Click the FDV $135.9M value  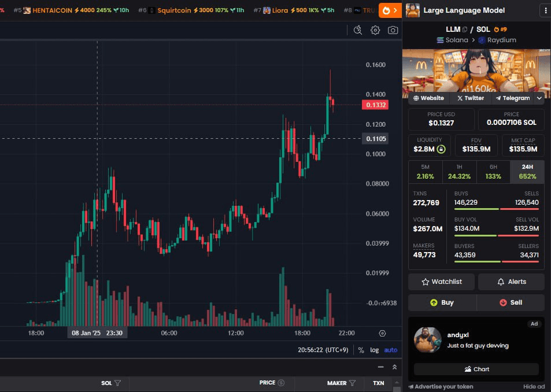coord(476,149)
